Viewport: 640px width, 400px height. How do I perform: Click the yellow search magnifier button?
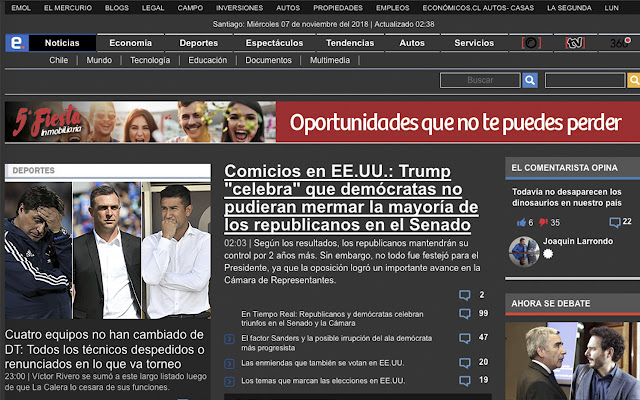(634, 80)
